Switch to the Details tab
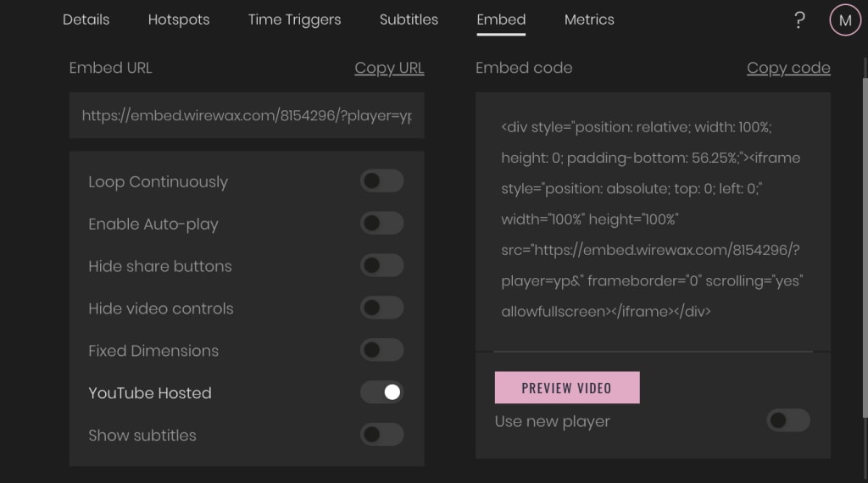 click(x=86, y=20)
